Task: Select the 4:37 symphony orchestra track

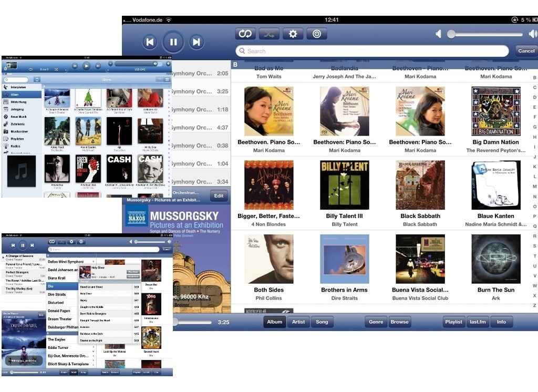Action: coord(201,127)
